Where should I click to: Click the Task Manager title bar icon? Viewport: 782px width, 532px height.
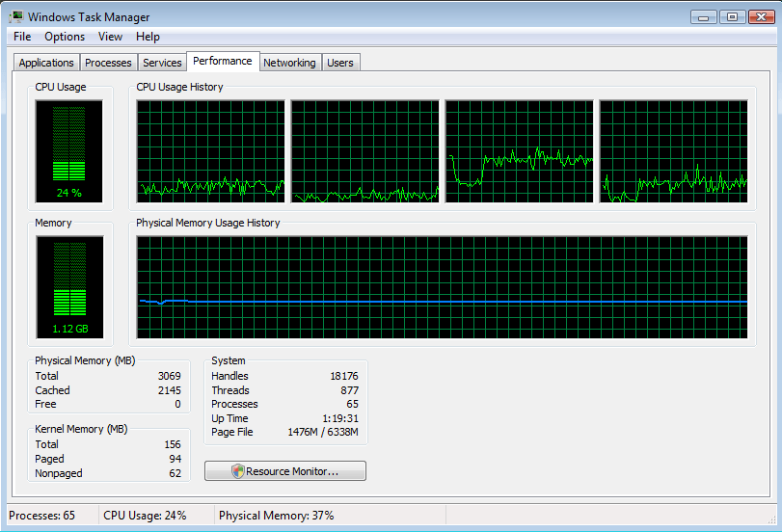(x=16, y=16)
